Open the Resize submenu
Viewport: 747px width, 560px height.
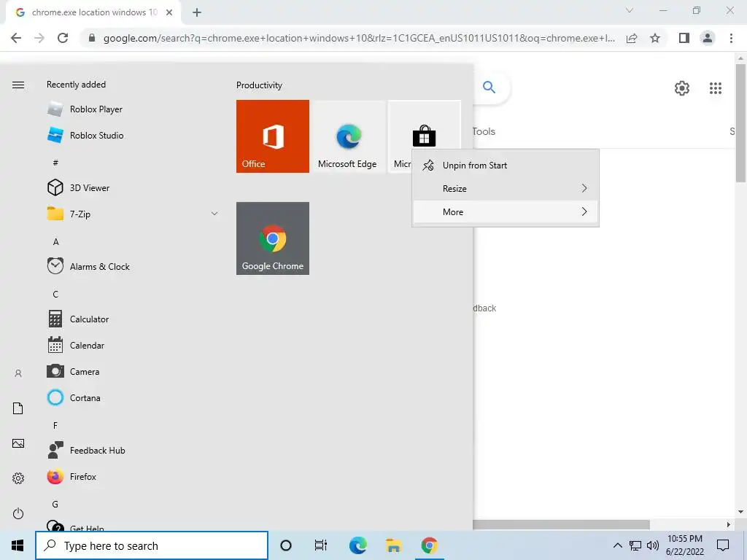(505, 189)
